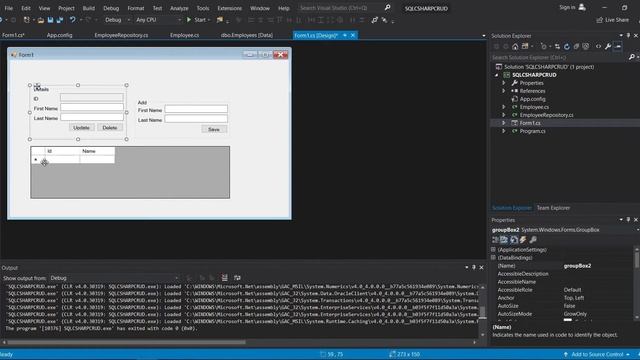The image size is (640, 360).
Task: Click the Save button on the form
Action: click(x=214, y=129)
